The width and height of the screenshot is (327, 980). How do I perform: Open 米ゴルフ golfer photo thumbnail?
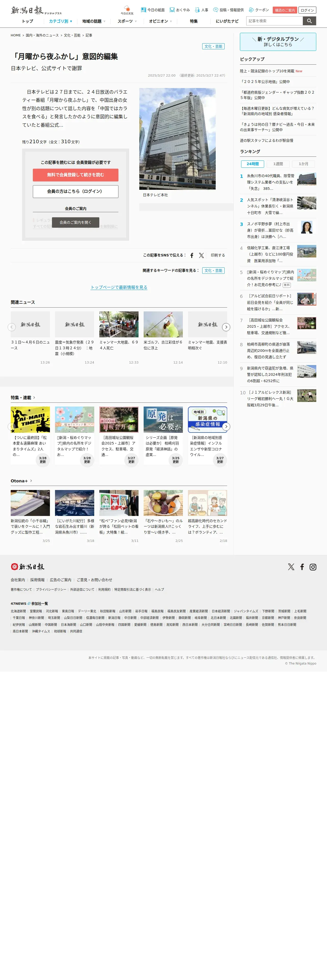pos(163,325)
